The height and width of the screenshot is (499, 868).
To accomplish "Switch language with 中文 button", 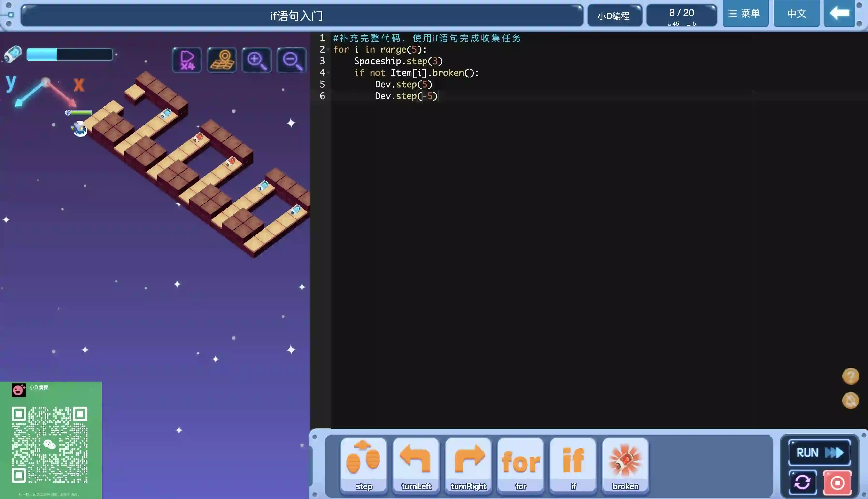I will tap(796, 14).
